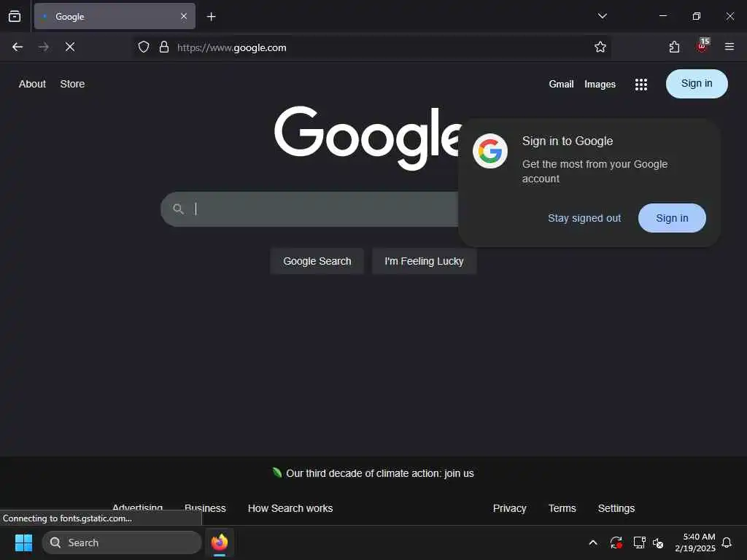Stop loading the page
747x560 pixels.
70,47
